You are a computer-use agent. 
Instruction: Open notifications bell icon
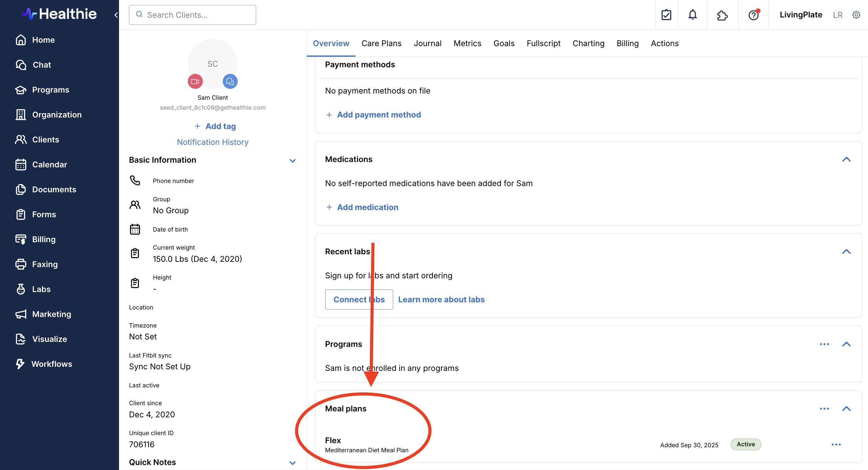pyautogui.click(x=692, y=15)
